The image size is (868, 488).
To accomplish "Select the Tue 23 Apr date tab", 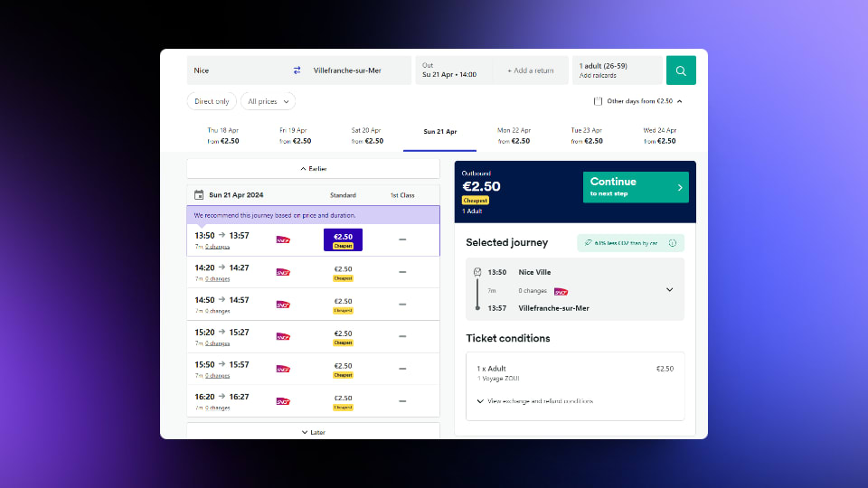I will tap(587, 136).
